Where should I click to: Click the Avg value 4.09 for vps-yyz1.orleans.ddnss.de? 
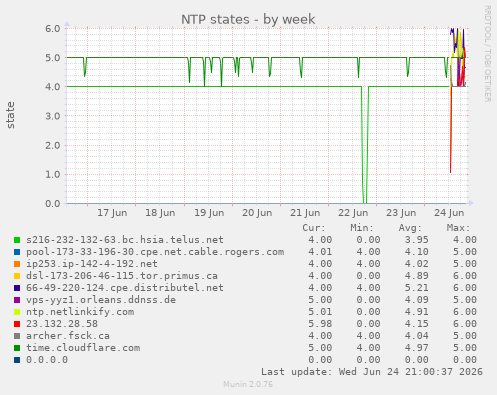(x=416, y=300)
